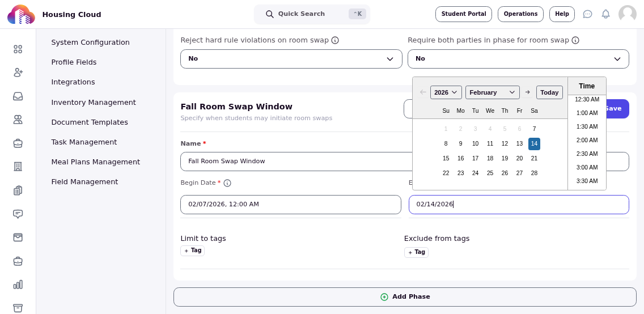This screenshot has width=644, height=314.
Task: Open the Reject hard rule violations dropdown
Action: [x=291, y=59]
